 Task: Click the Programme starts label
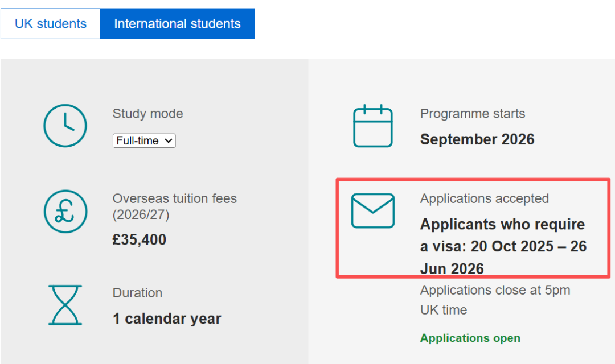(473, 114)
